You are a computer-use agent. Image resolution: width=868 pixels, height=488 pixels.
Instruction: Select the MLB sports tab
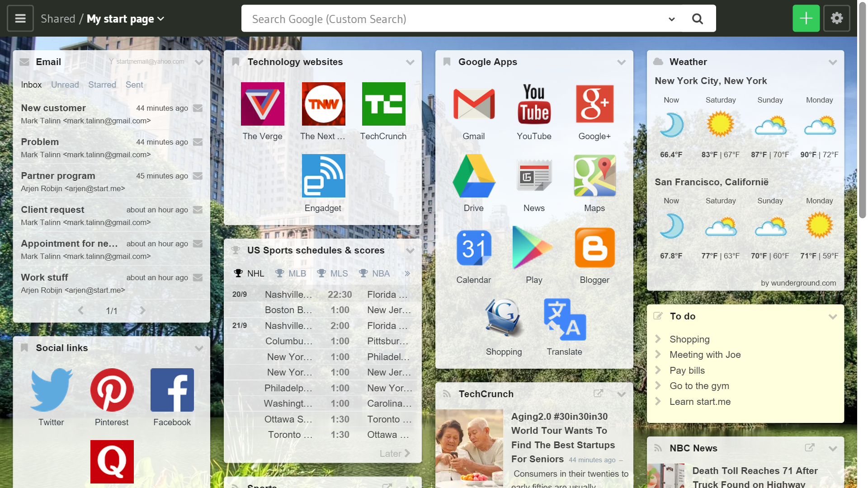291,273
